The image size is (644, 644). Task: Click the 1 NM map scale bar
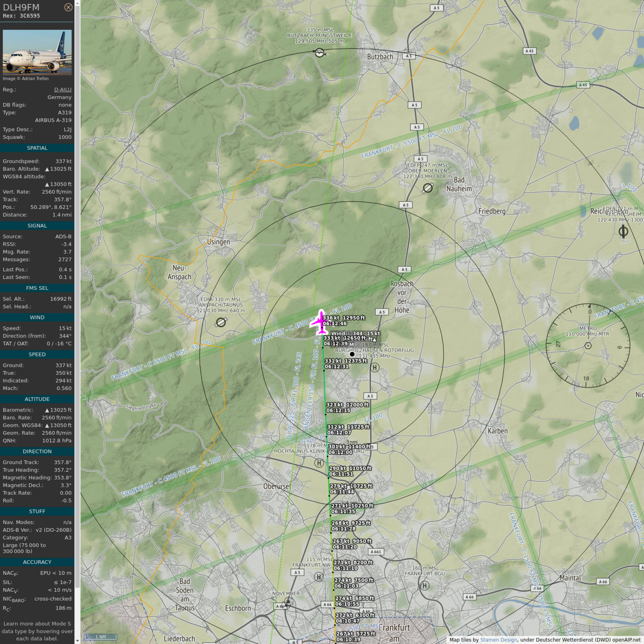coord(101,637)
